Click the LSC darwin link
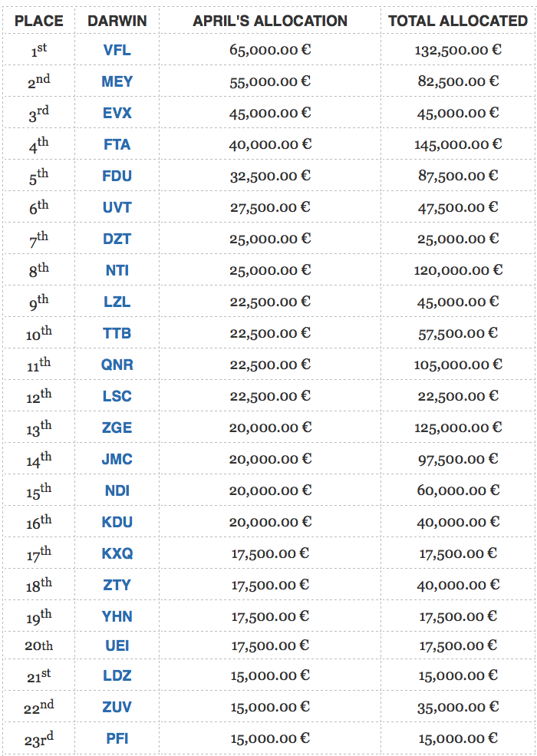Screen dimensions: 537x756 tap(117, 397)
